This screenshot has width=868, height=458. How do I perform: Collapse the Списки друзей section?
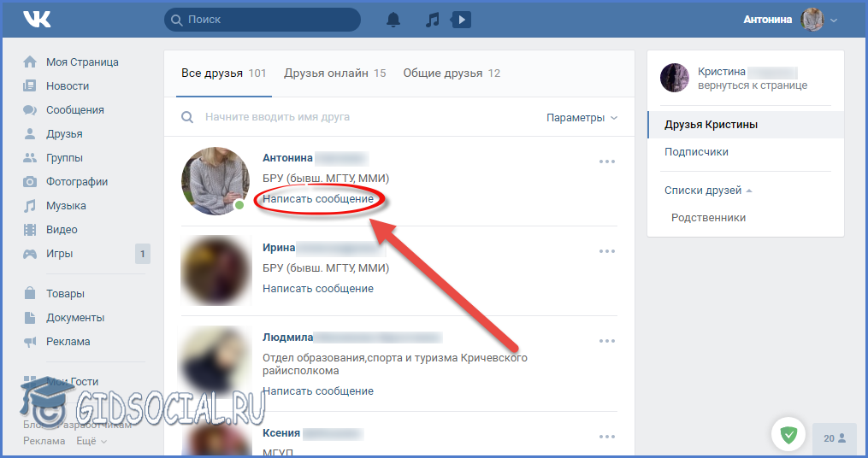click(x=708, y=191)
